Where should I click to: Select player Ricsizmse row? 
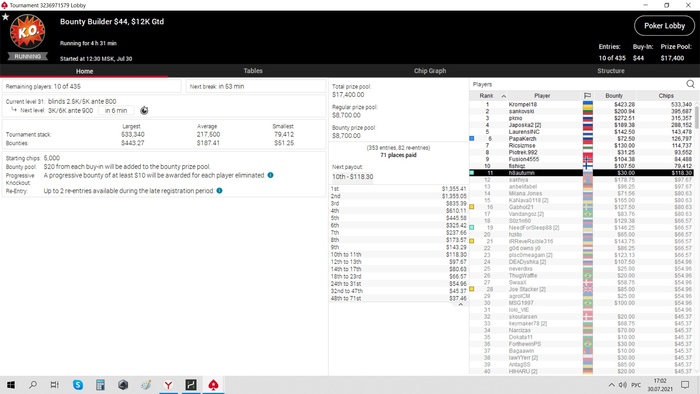click(x=582, y=145)
